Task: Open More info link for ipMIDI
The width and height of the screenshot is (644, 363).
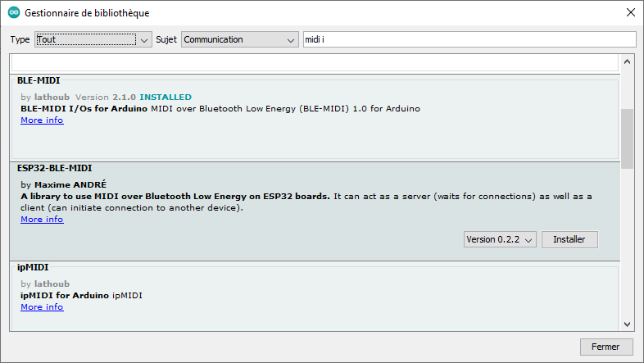Action: coord(42,306)
